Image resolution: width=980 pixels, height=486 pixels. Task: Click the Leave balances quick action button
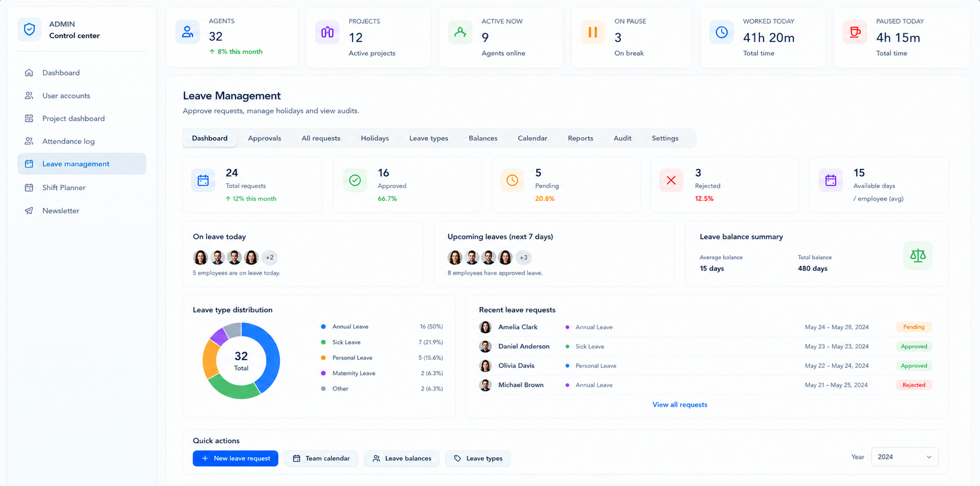click(402, 458)
